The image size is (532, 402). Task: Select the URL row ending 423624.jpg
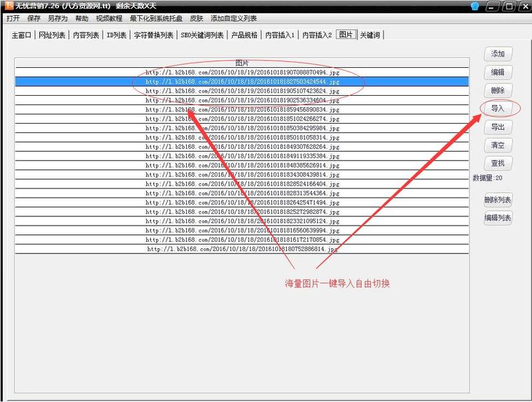tap(242, 91)
